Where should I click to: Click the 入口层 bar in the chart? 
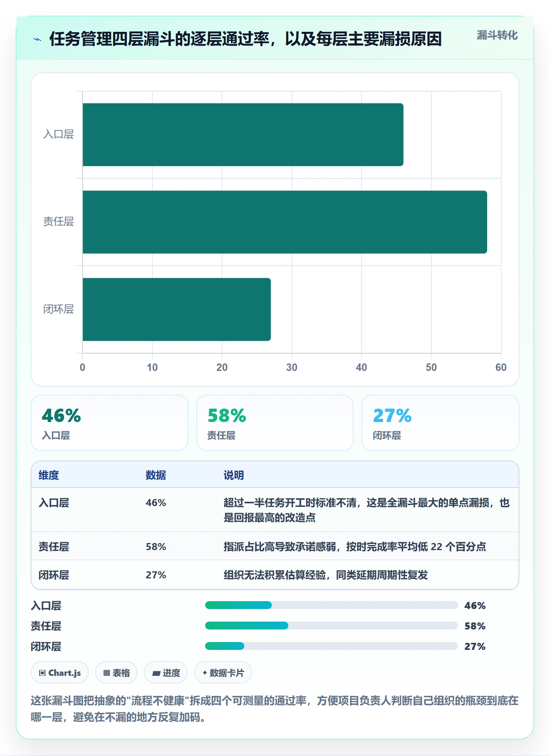point(243,135)
